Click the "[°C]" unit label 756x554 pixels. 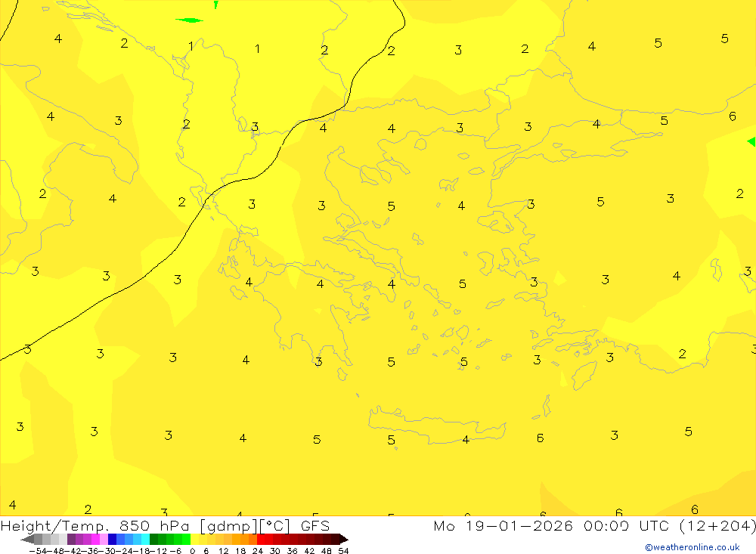pos(275,525)
